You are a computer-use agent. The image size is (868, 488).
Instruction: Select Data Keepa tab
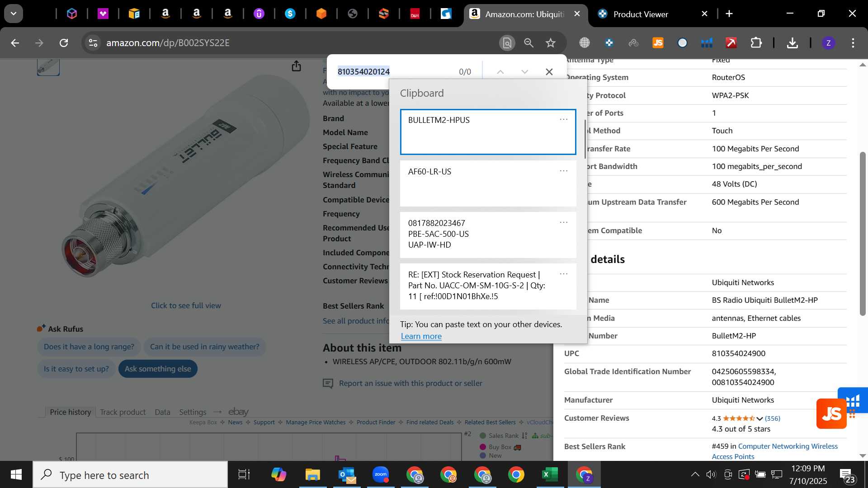coord(162,412)
